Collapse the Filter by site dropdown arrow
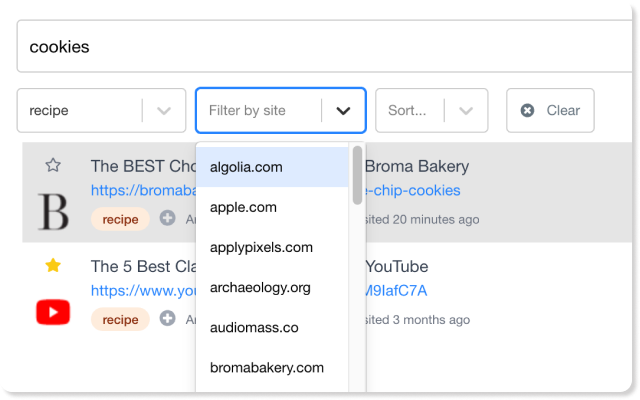The width and height of the screenshot is (640, 400). [x=343, y=111]
